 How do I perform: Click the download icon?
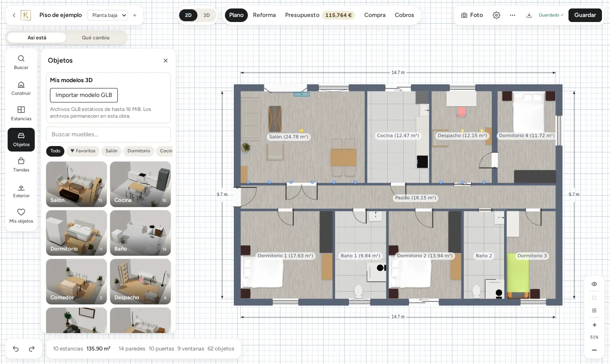529,15
